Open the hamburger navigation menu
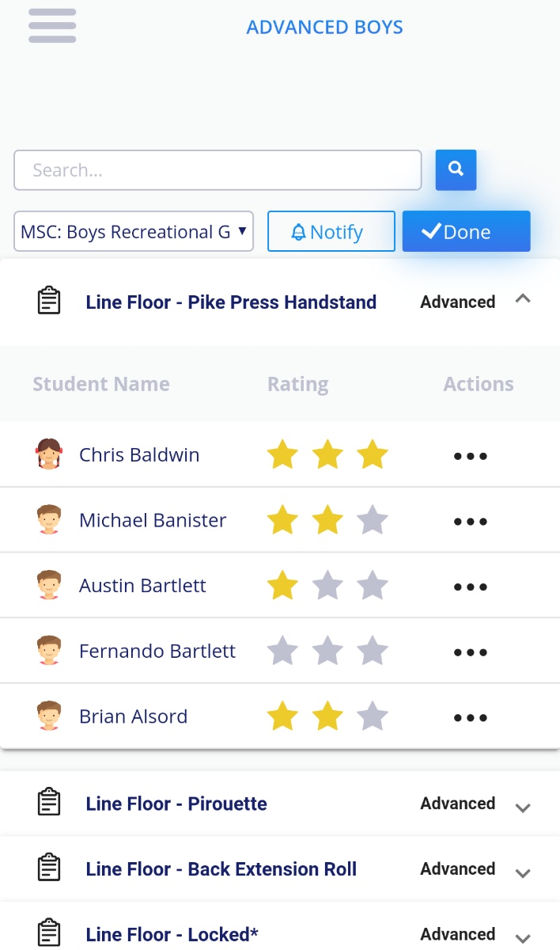 51,25
